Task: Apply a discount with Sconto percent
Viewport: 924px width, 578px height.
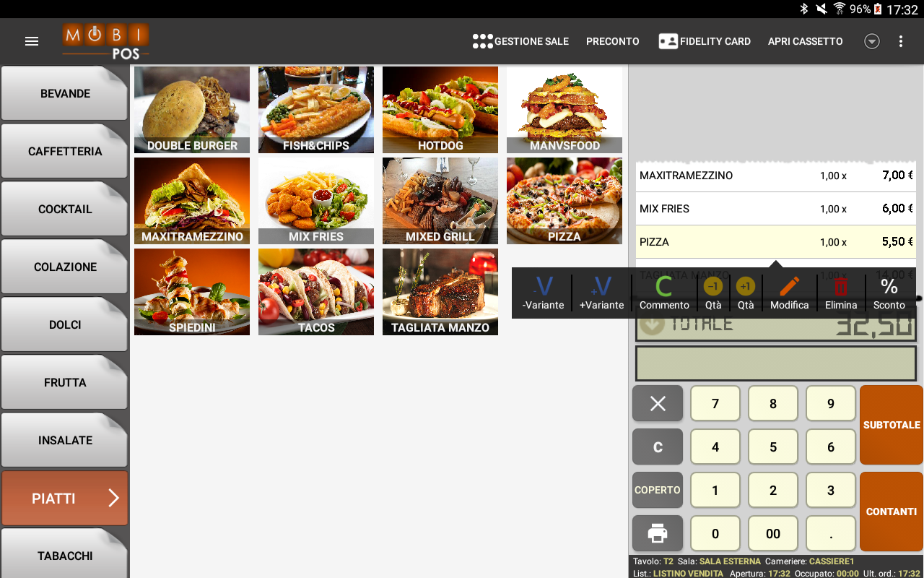Action: point(889,293)
